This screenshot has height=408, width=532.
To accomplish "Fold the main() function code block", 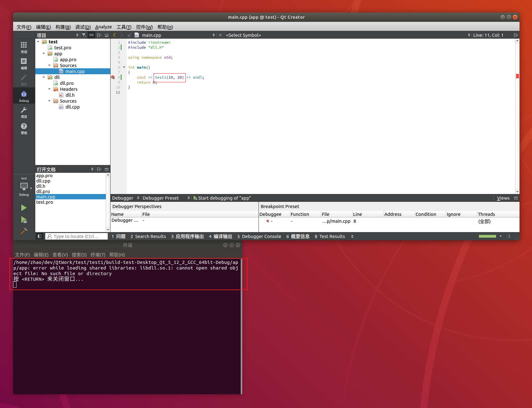I will 124,67.
